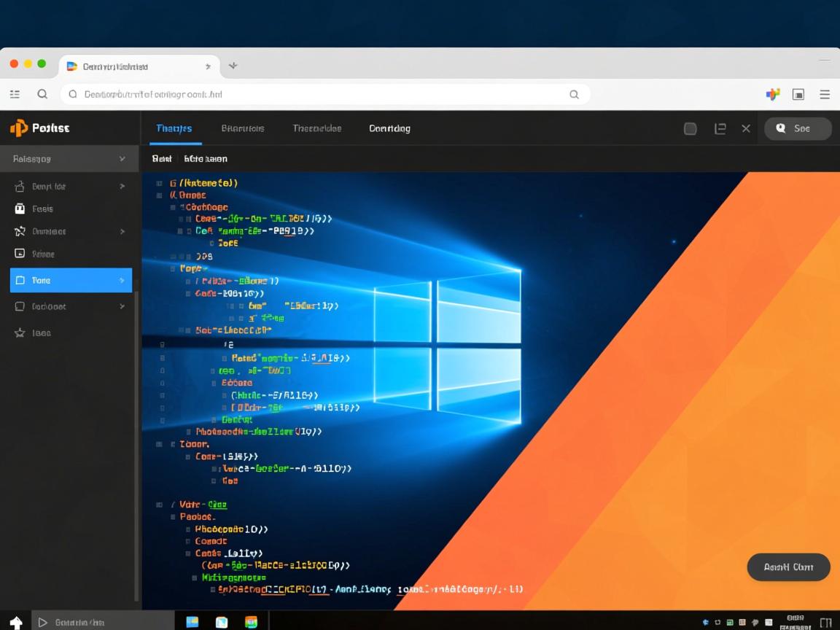
Task: Open the browser hamburger menu
Action: coord(825,94)
